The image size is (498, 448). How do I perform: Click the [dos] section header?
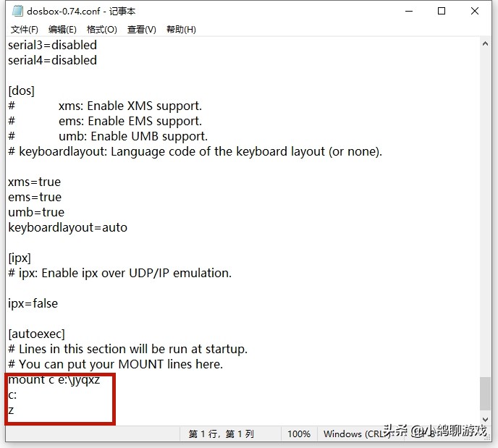tap(21, 90)
